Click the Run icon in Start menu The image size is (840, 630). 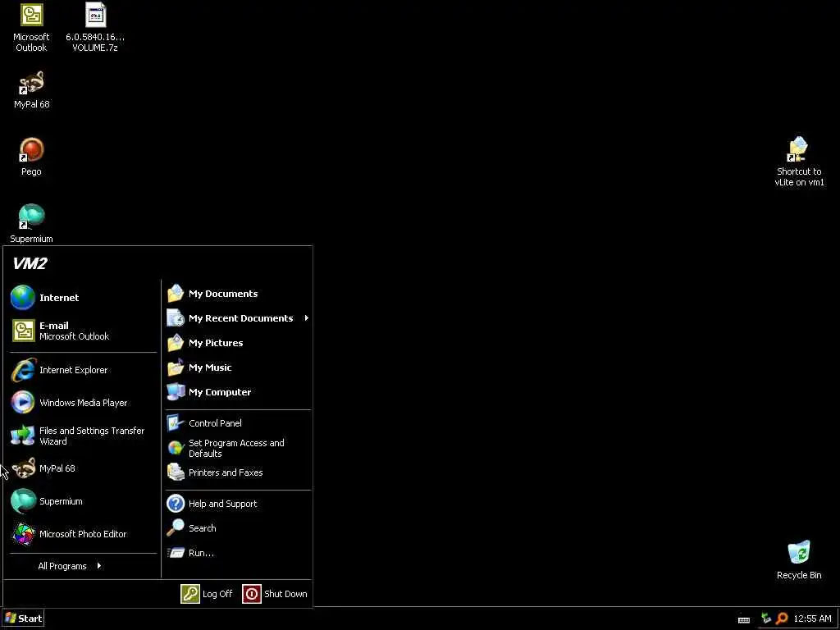[176, 553]
